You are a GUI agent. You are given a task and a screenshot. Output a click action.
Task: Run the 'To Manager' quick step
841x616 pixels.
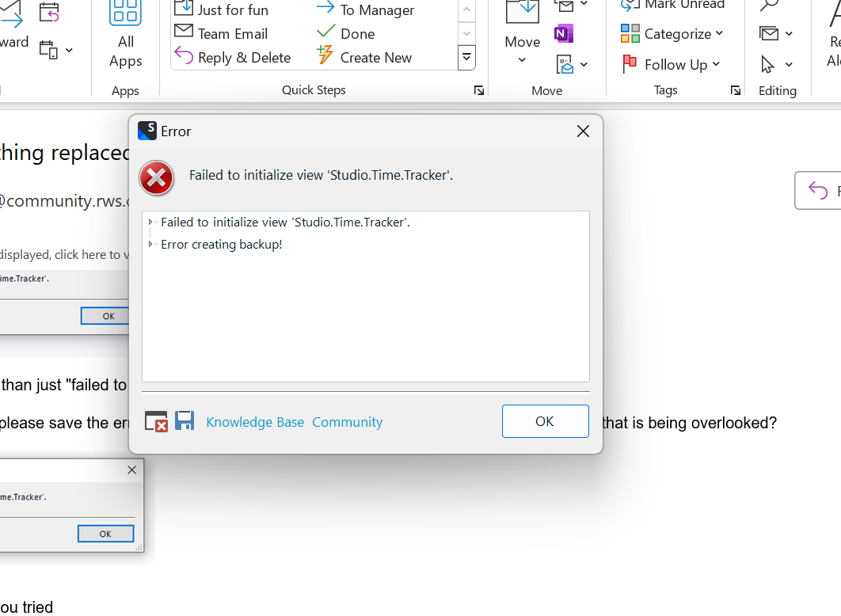pos(365,10)
